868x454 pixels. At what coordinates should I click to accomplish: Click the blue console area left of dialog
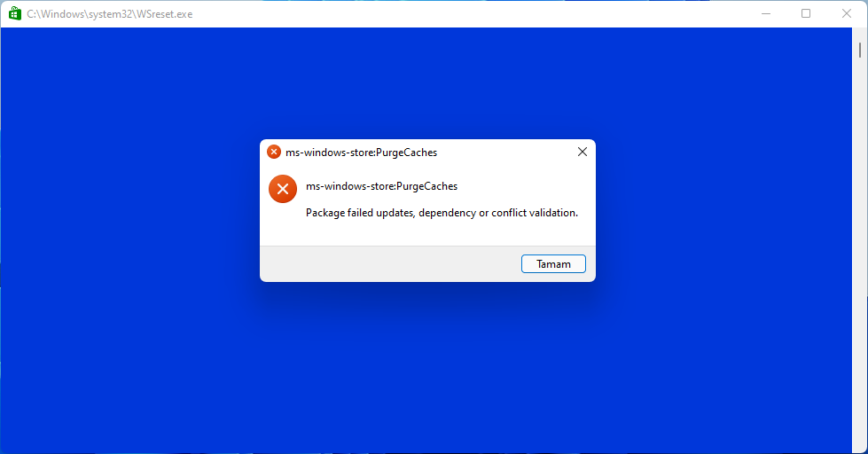(130, 222)
